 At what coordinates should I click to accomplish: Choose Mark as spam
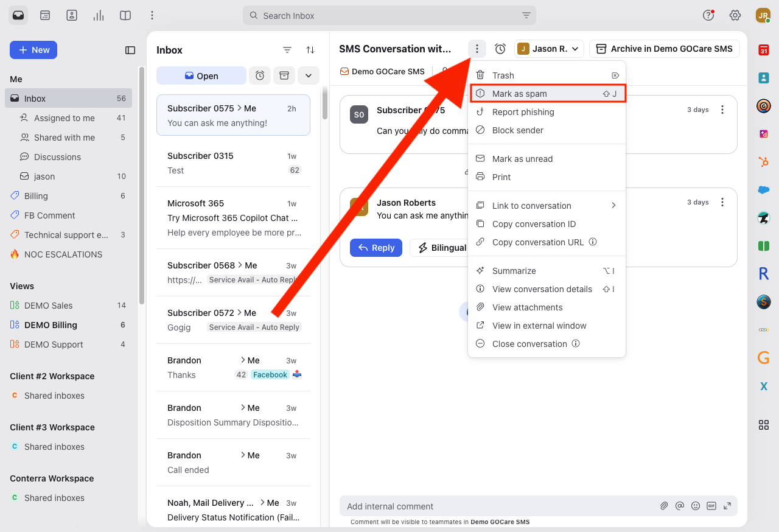click(x=547, y=94)
